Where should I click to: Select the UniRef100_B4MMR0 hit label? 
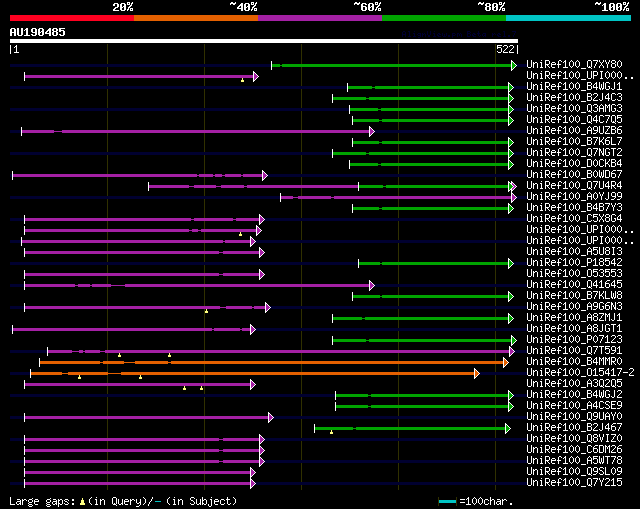(574, 362)
